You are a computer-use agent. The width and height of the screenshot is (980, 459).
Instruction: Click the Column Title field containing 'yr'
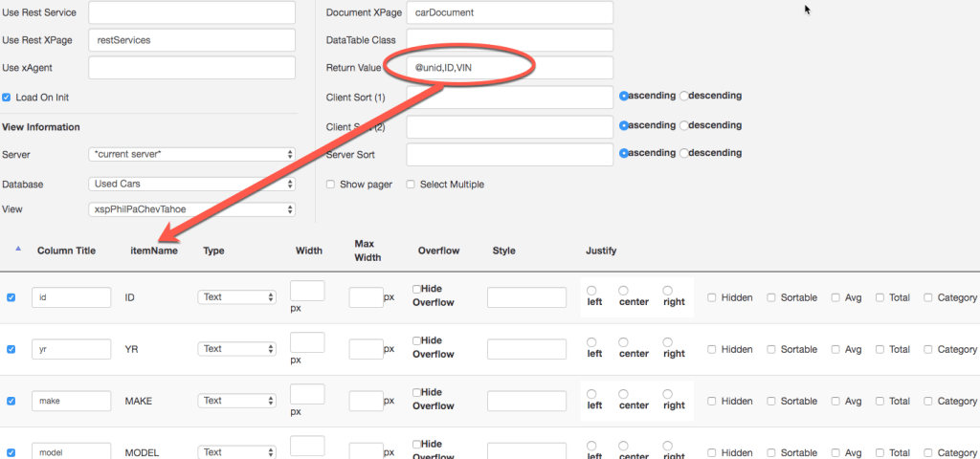point(71,349)
